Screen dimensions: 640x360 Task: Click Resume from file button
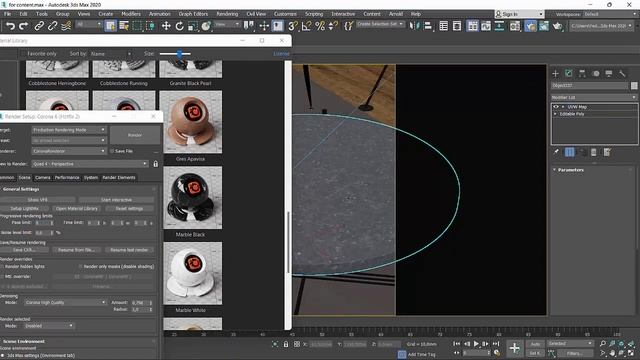(x=76, y=250)
